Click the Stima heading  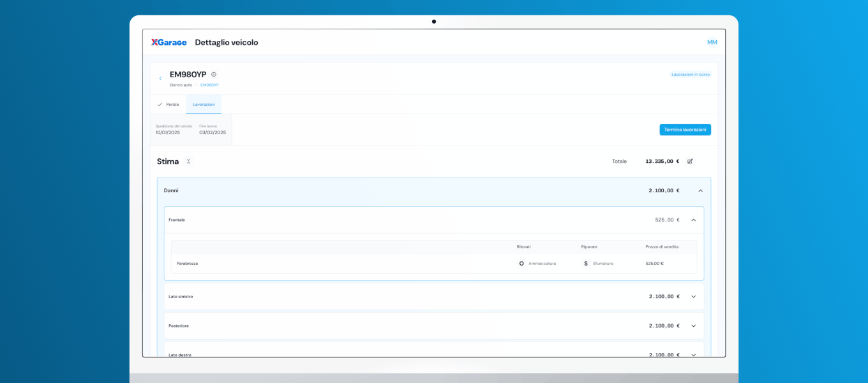tap(168, 161)
